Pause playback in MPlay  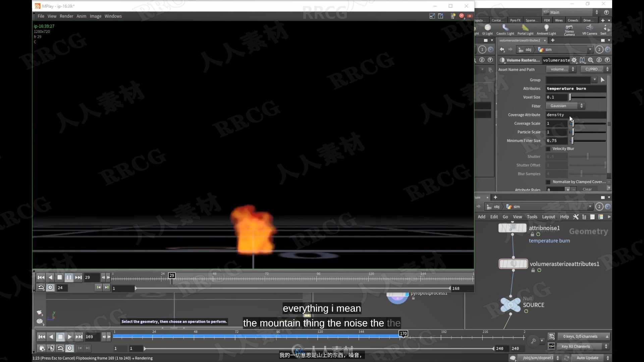click(69, 278)
